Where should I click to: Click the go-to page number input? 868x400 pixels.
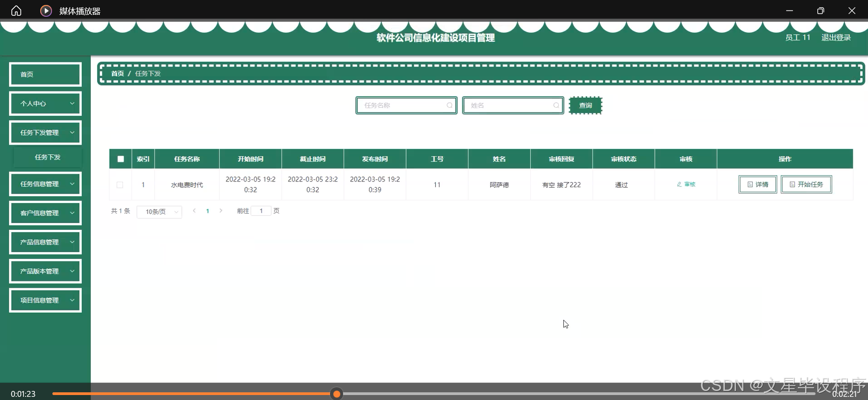click(261, 211)
